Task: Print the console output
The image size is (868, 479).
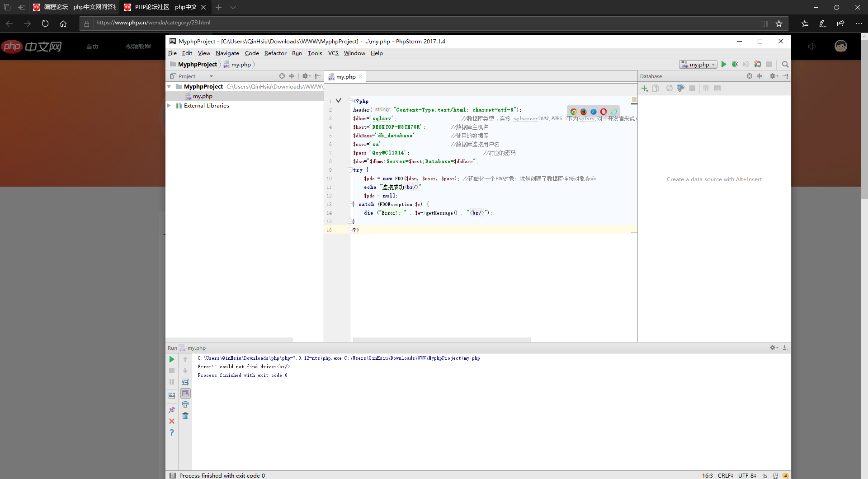Action: pyautogui.click(x=185, y=404)
